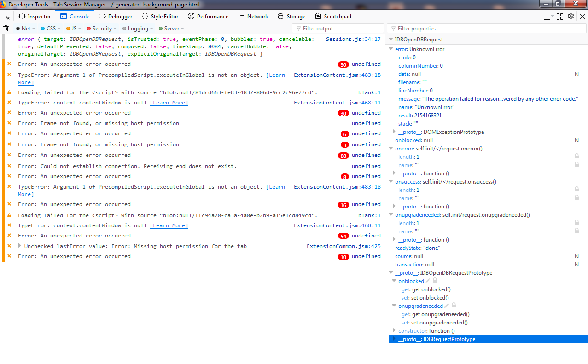Open the Style Editor tab
Viewport: 588px width, 364px height.
coord(160,17)
